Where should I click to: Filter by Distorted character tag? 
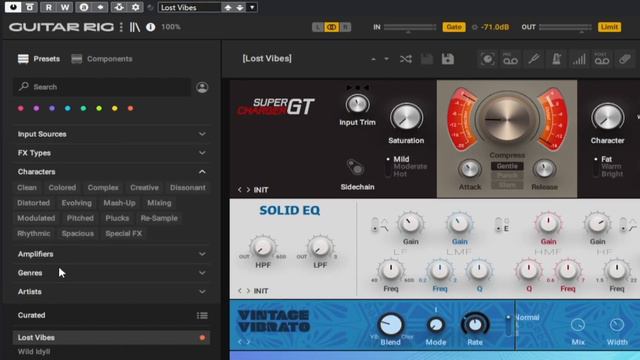(x=33, y=203)
